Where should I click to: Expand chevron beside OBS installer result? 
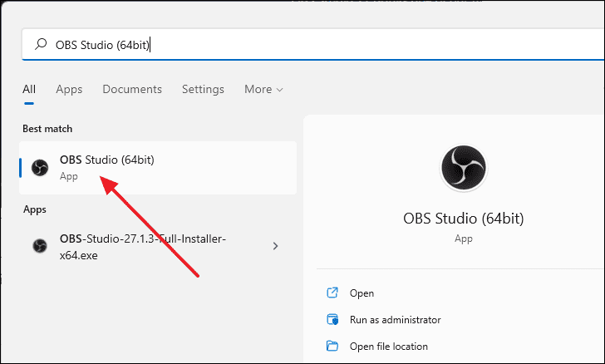[276, 246]
